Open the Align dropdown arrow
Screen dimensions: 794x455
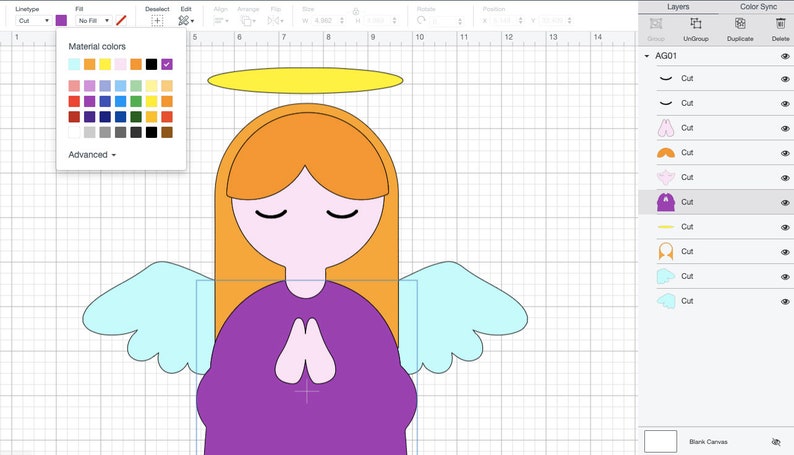click(227, 21)
